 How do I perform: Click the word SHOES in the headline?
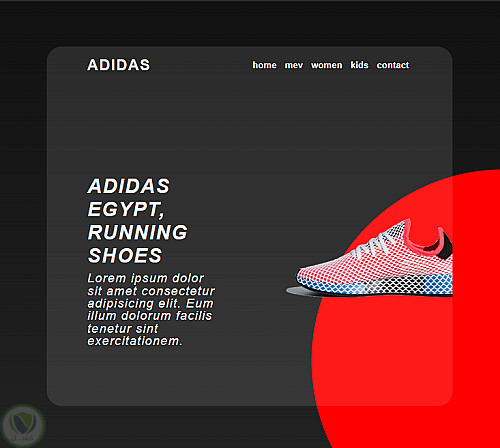coord(125,256)
